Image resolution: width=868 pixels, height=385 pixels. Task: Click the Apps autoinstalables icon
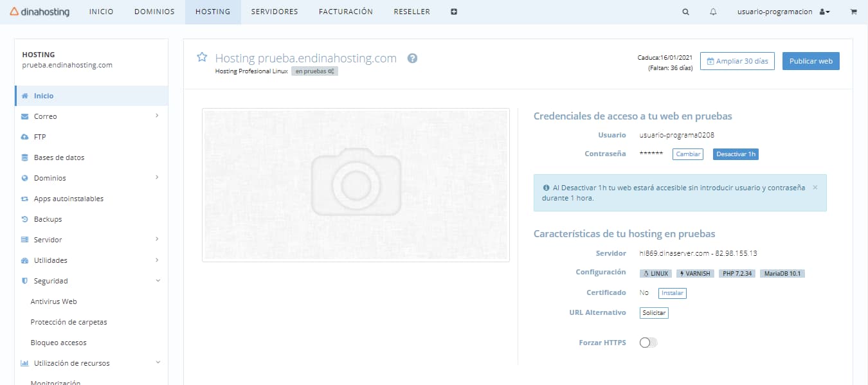24,199
